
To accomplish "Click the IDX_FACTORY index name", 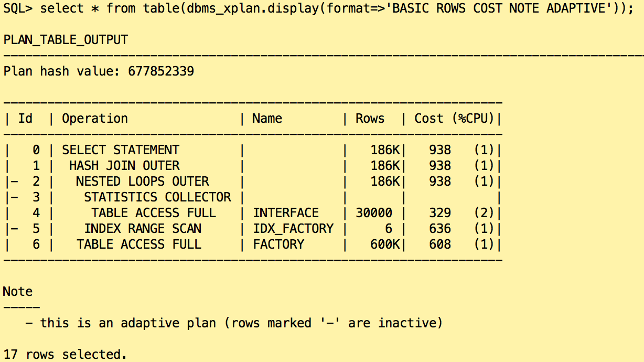I will pos(293,229).
